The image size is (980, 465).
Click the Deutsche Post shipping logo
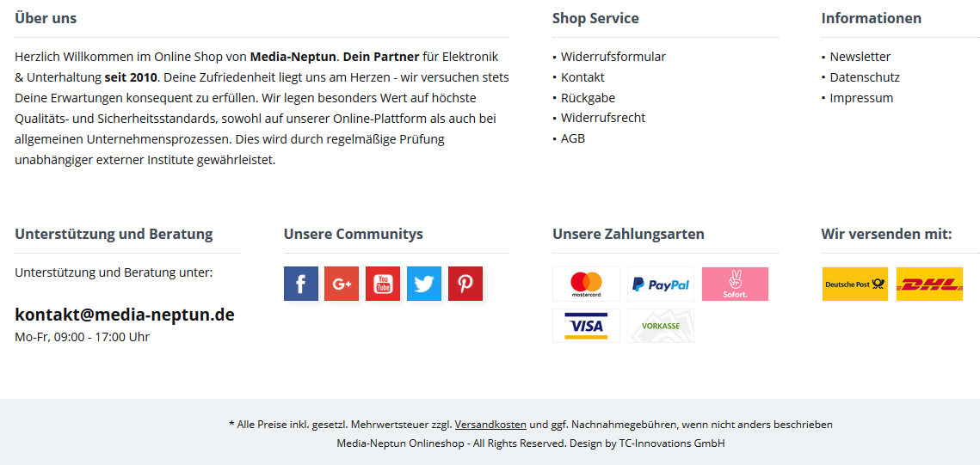[x=855, y=284]
